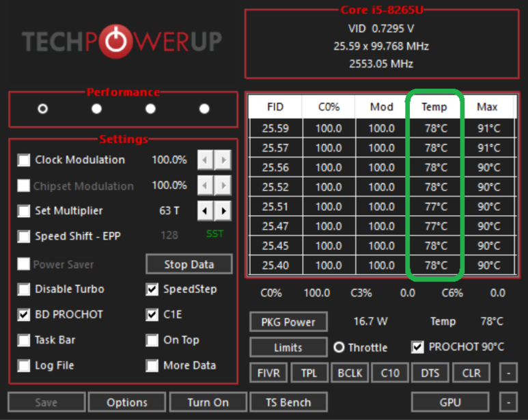The image size is (528, 420).
Task: Increase Clock Modulation with right arrow
Action: point(223,160)
